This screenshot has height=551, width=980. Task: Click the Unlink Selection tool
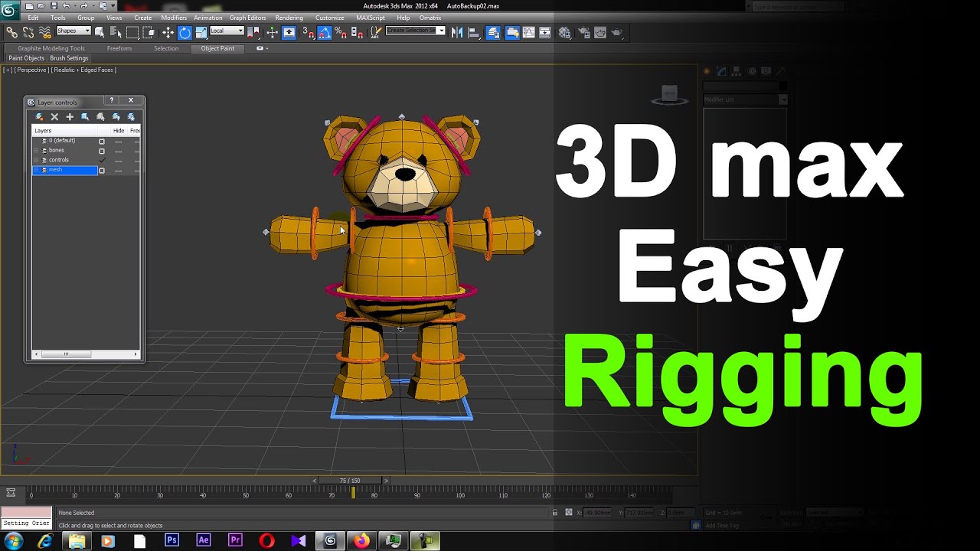pos(28,32)
